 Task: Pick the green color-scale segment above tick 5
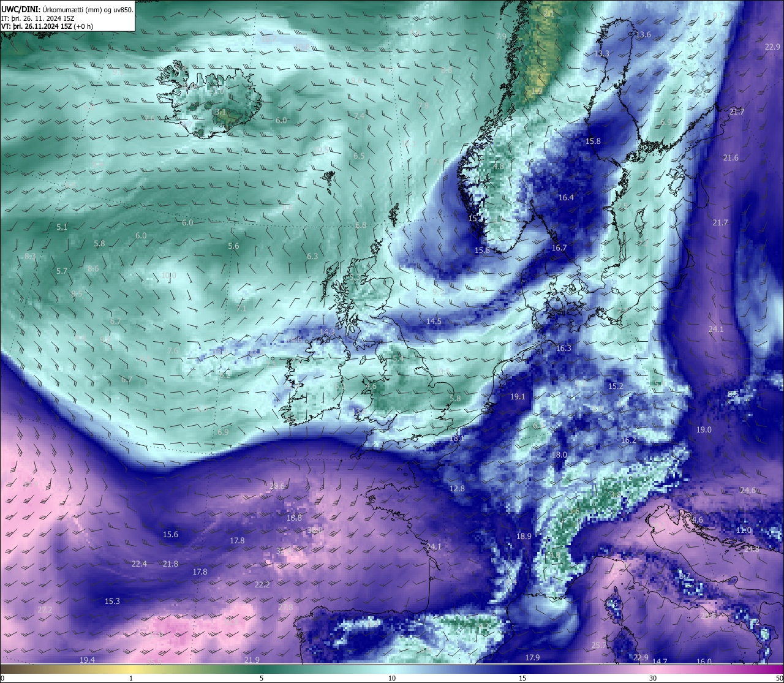point(262,668)
